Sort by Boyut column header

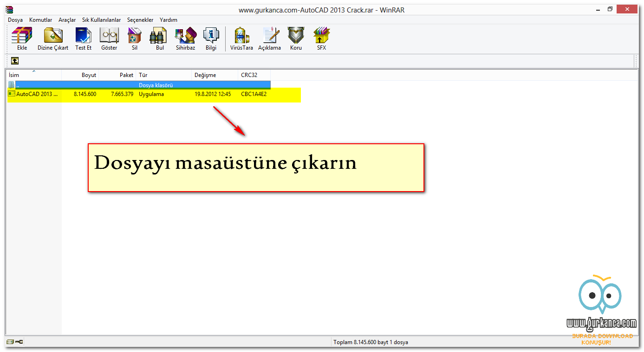[x=80, y=75]
